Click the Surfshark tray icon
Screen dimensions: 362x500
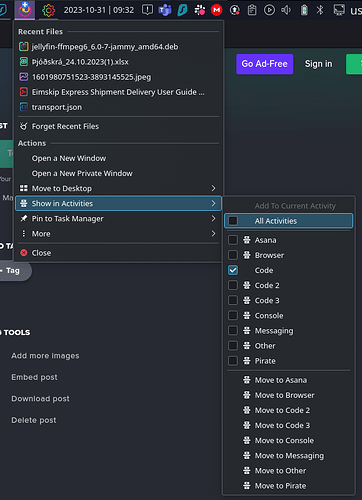click(x=182, y=10)
